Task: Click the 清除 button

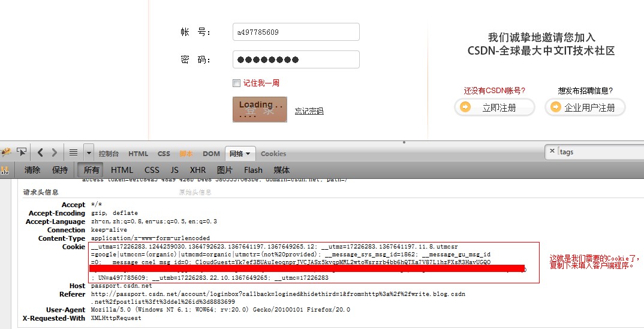Action: [x=32, y=170]
